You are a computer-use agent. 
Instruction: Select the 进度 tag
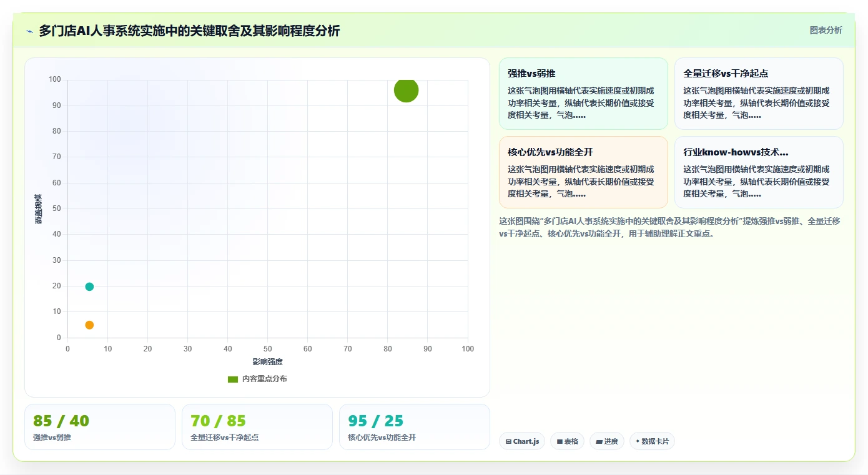pyautogui.click(x=606, y=441)
